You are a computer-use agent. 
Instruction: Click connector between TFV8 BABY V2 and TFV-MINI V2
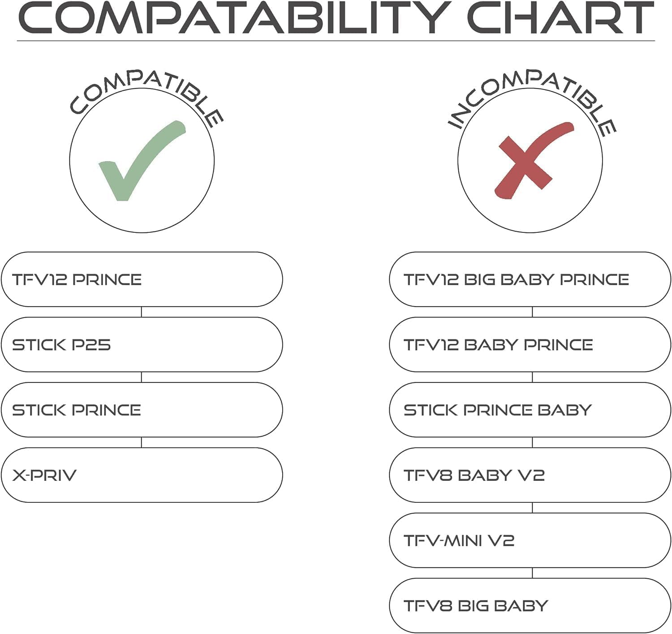pos(532,508)
